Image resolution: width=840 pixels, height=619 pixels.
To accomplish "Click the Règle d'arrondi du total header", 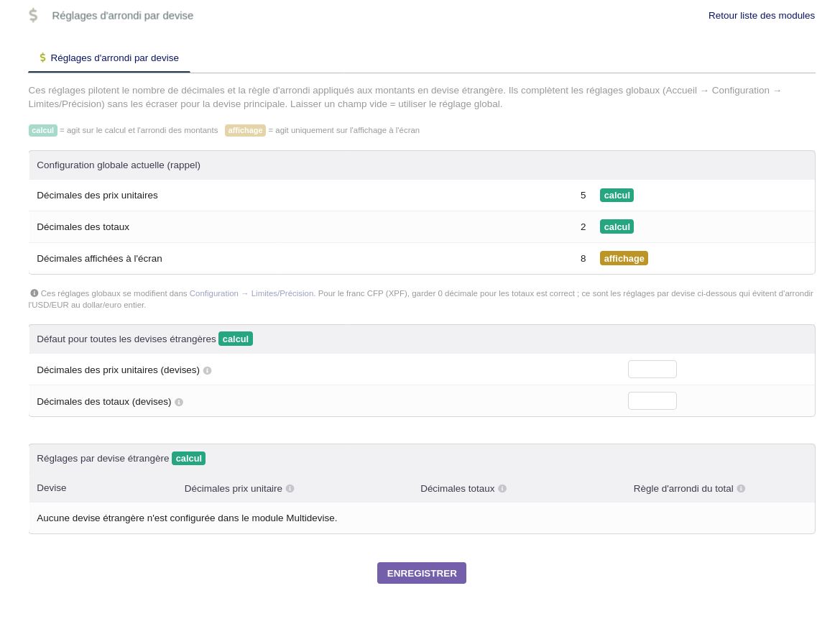I will pos(683,488).
